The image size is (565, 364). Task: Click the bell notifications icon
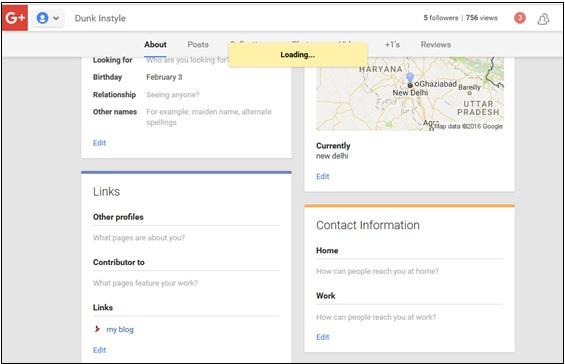[x=543, y=19]
